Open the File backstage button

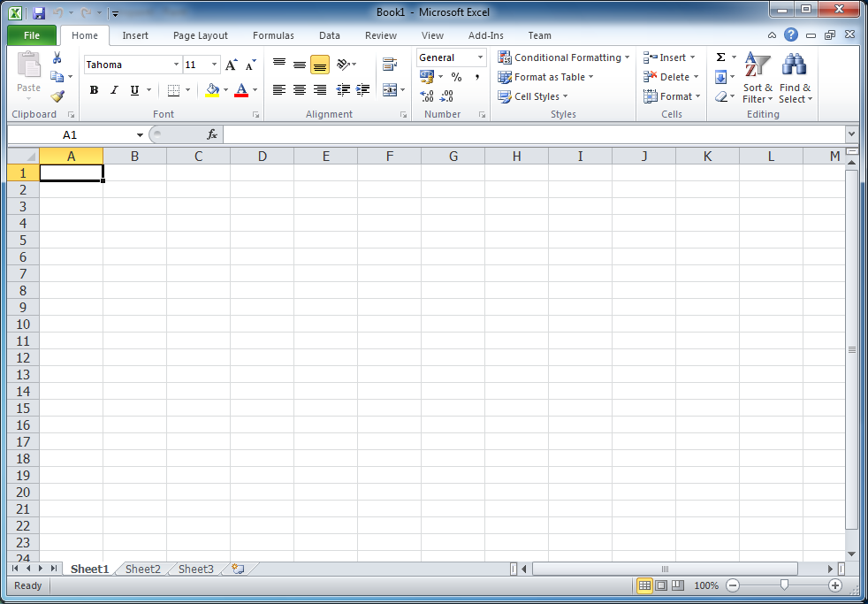click(32, 35)
